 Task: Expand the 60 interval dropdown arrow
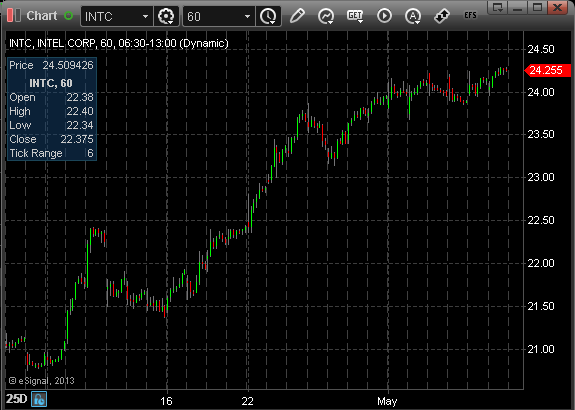(248, 17)
